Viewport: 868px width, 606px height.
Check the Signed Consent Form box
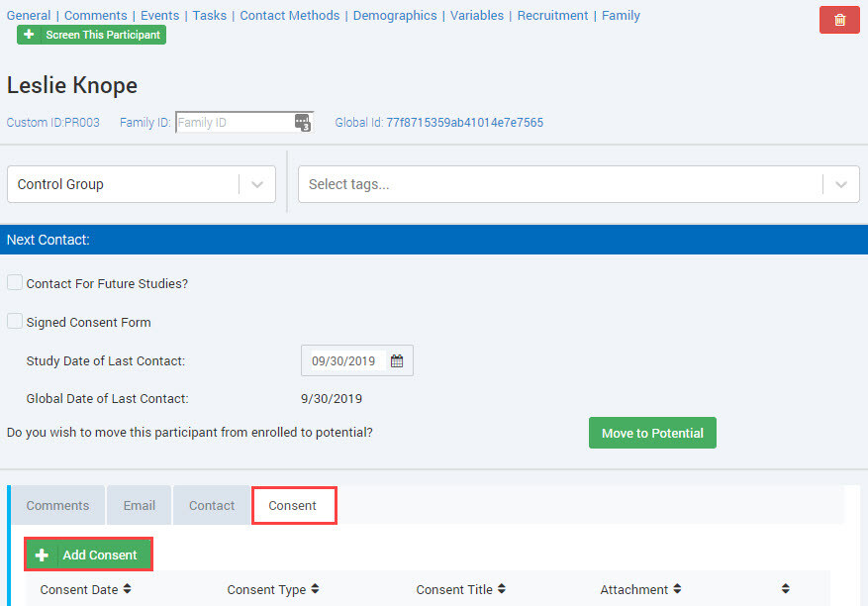pyautogui.click(x=15, y=322)
